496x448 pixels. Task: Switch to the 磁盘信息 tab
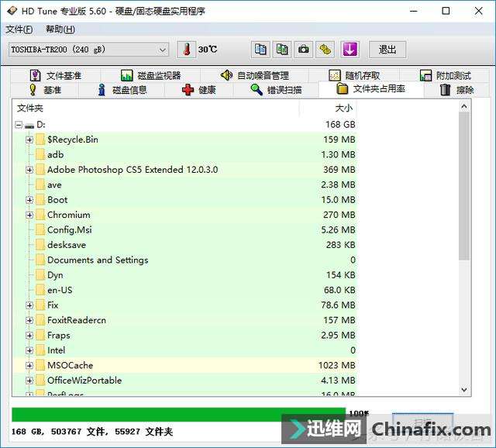click(122, 90)
